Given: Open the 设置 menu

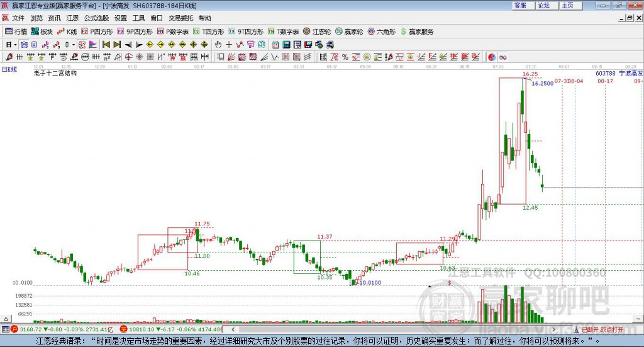Looking at the screenshot, I should 121,18.
